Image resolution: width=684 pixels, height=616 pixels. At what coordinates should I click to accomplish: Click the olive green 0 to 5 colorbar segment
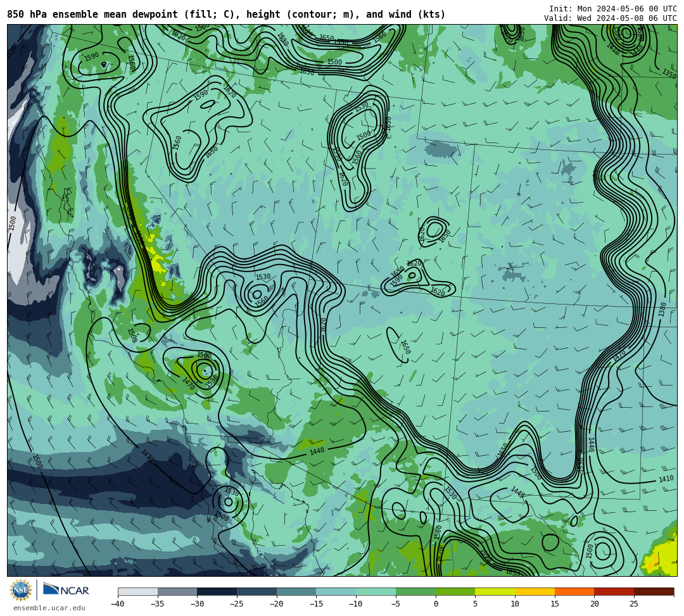click(x=455, y=591)
